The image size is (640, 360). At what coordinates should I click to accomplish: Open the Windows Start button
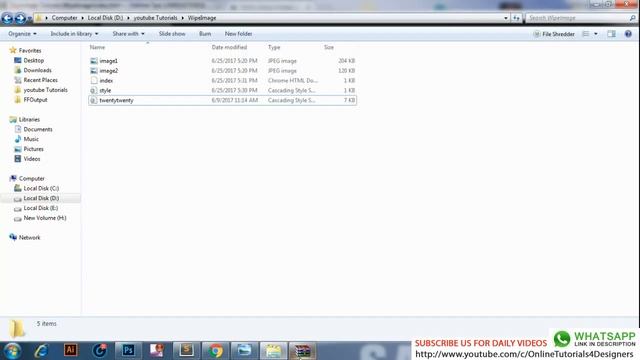[x=12, y=351]
